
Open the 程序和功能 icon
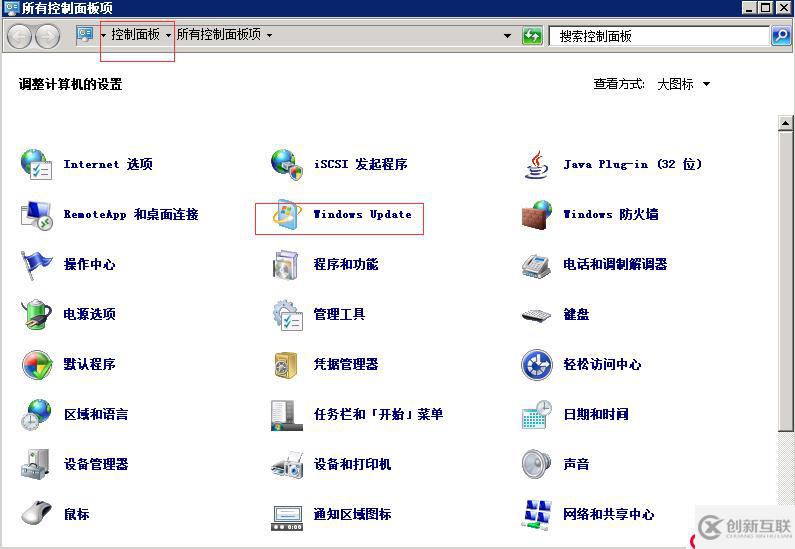click(x=286, y=264)
